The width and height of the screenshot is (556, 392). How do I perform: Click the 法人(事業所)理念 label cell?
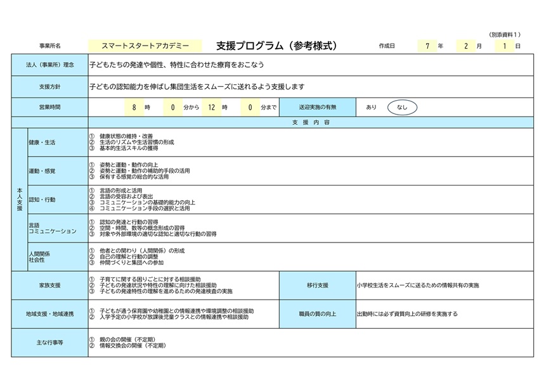point(50,65)
